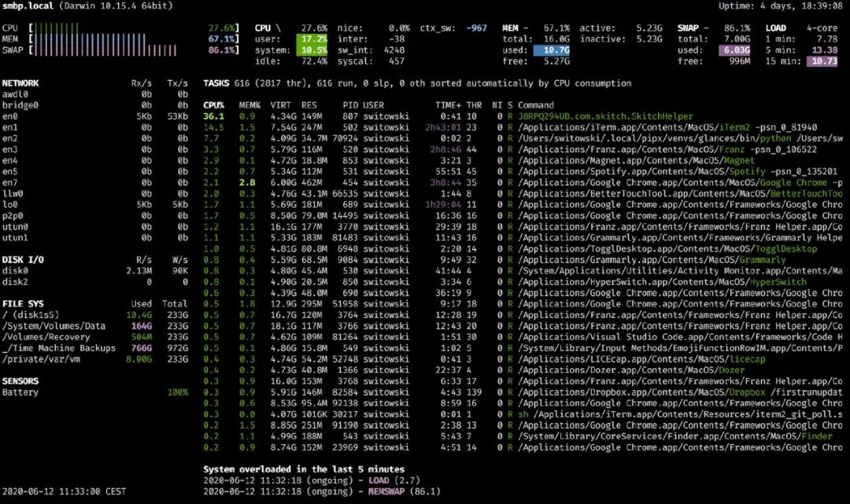
Task: Click the PID column header
Action: click(x=350, y=105)
